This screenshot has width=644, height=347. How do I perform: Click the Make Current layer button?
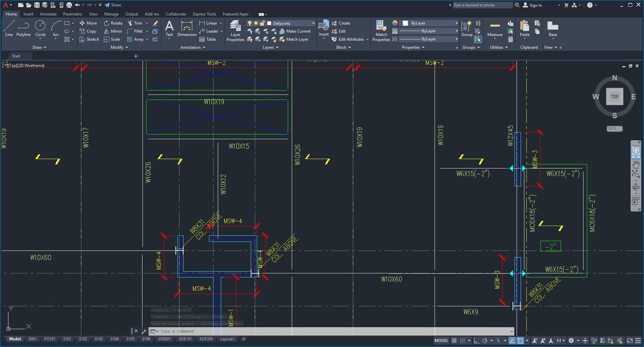coord(295,31)
